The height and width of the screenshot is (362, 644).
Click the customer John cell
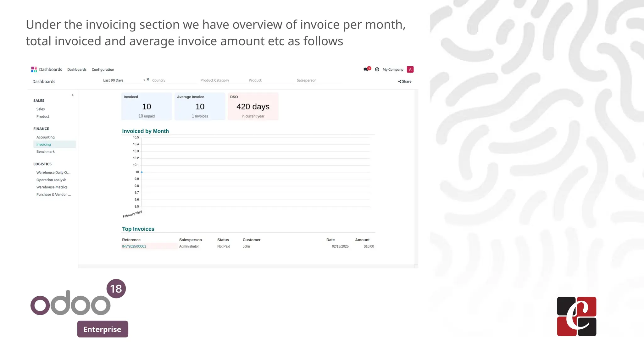point(246,246)
